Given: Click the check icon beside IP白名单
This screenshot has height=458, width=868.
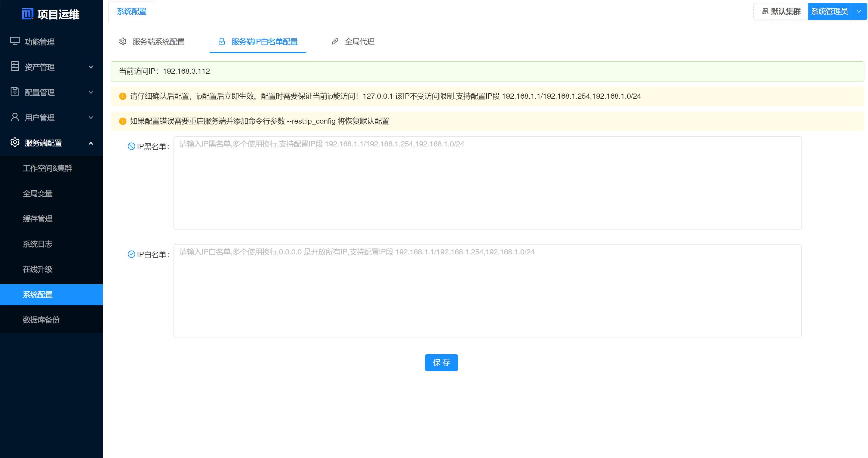Looking at the screenshot, I should click(x=131, y=254).
